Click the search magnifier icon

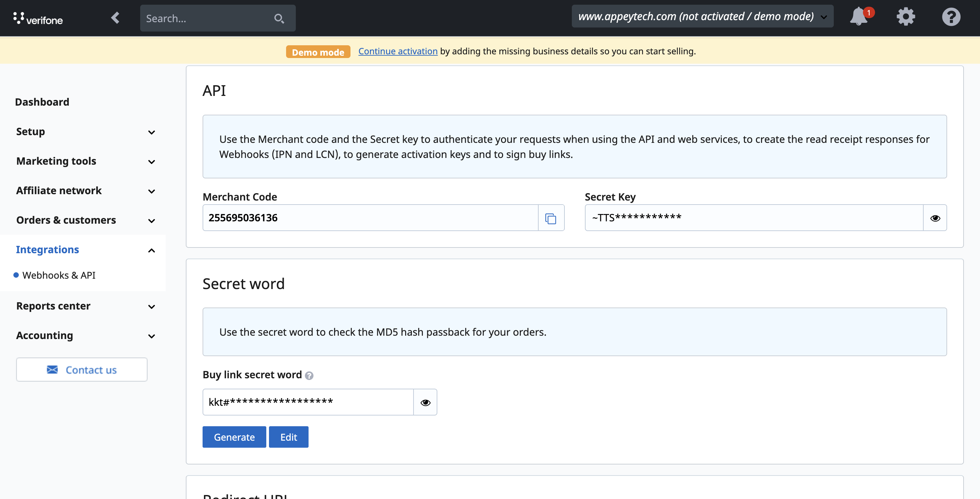[x=279, y=18]
